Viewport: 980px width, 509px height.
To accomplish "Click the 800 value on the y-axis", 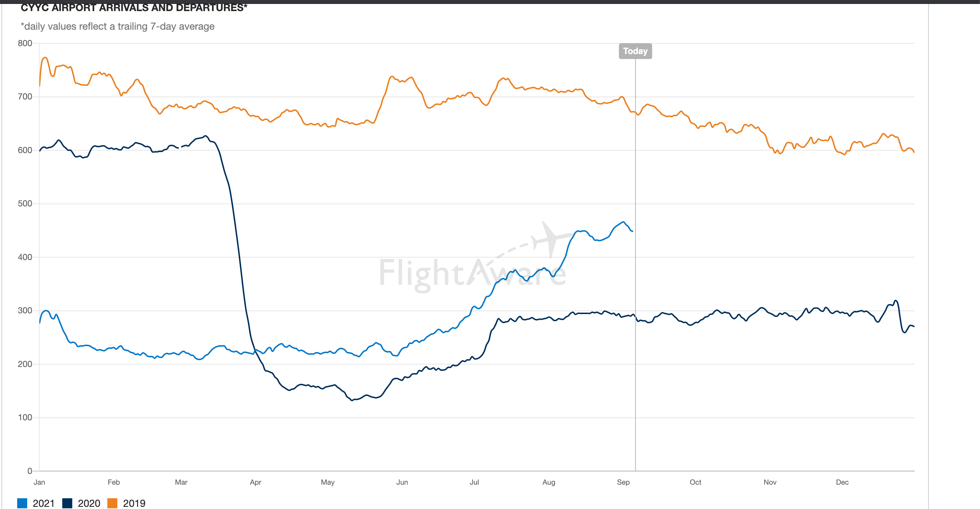I will click(x=25, y=43).
